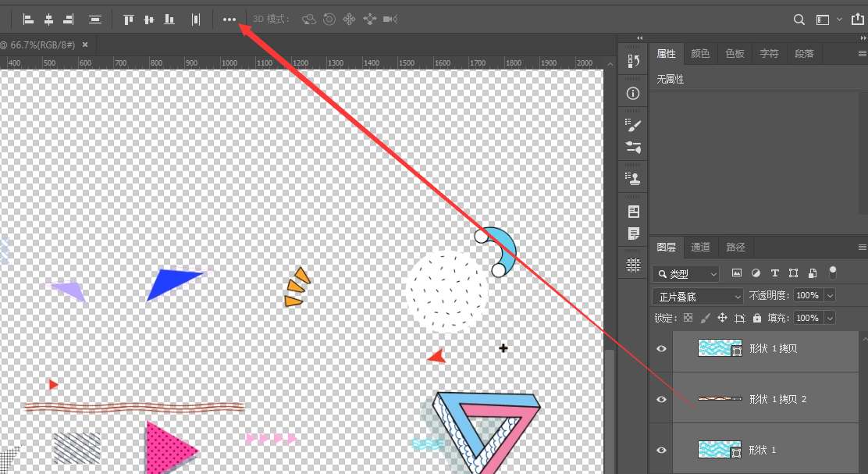Switch to the 路径 tab
Image resolution: width=868 pixels, height=474 pixels.
[735, 247]
